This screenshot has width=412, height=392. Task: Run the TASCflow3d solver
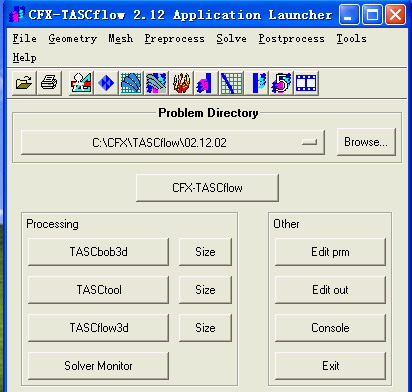[x=98, y=328]
